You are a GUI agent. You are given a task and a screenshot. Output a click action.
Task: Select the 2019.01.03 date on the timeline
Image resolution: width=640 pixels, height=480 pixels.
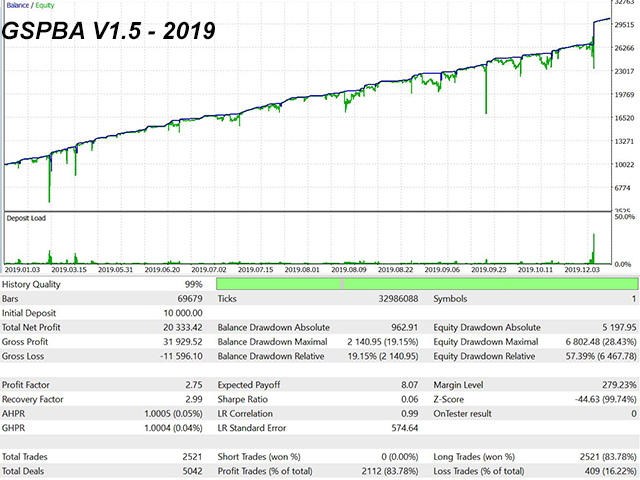point(22,269)
